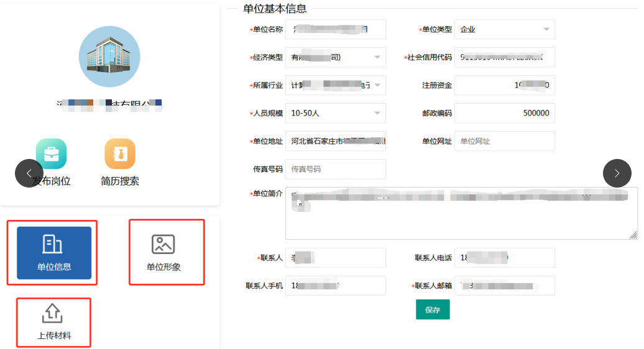Open 简历搜索 resume search icon

click(x=120, y=153)
